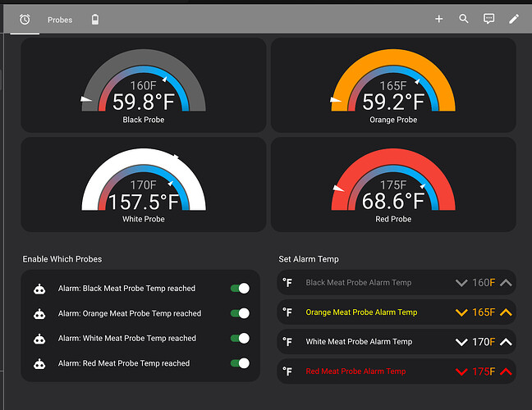Click the Orange Meat Probe Alarm Temp label
The image size is (532, 410).
coord(361,312)
